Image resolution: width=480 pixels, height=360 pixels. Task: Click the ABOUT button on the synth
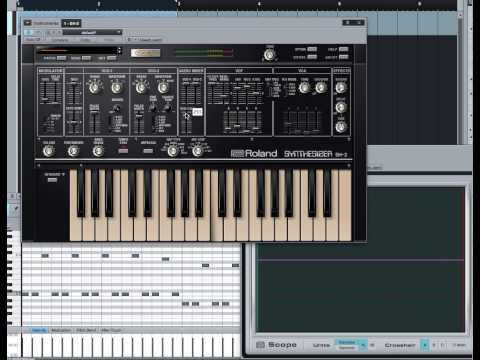tap(344, 57)
